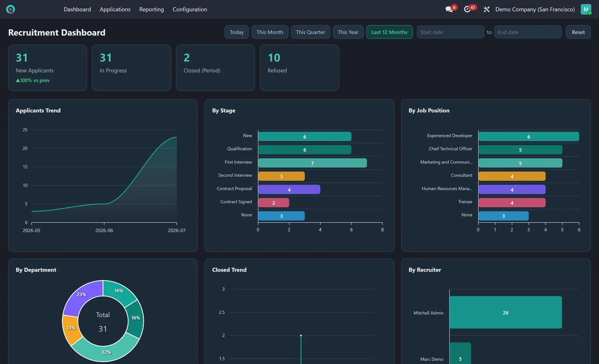
Task: Filter dashboard by This Month
Action: (x=270, y=32)
